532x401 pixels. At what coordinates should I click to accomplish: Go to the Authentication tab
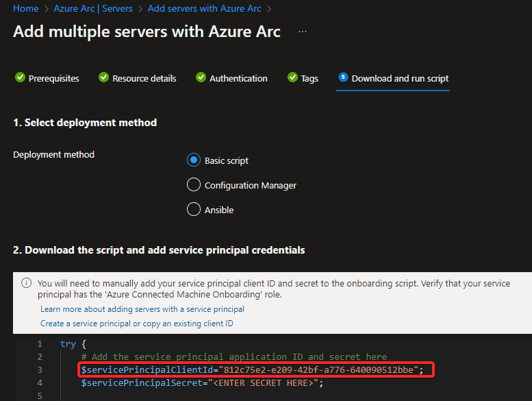(x=231, y=78)
